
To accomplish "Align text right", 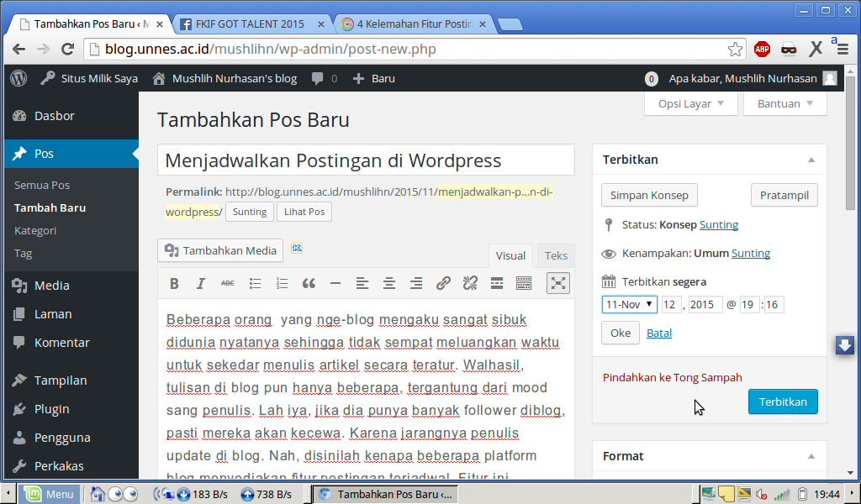I will pyautogui.click(x=416, y=284).
